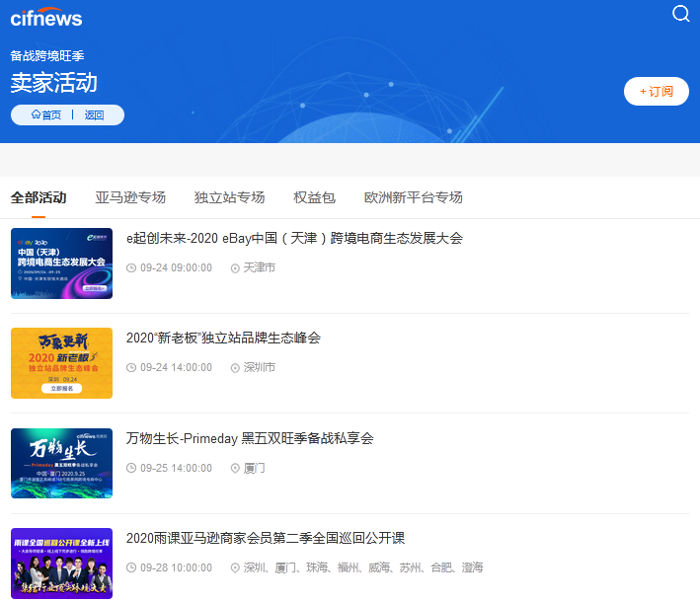Open the 雨课全国巡回公开课 purple thumbnail

61,564
